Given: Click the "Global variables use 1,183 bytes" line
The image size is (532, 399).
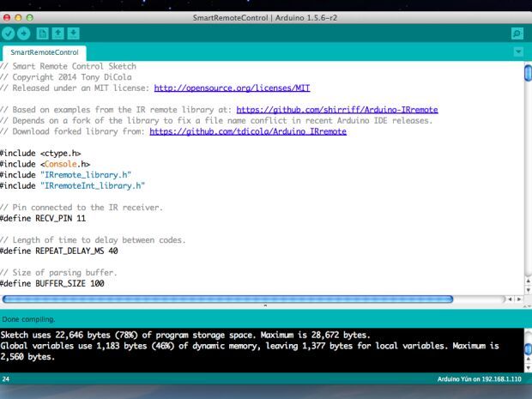Looking at the screenshot, I should point(250,346).
